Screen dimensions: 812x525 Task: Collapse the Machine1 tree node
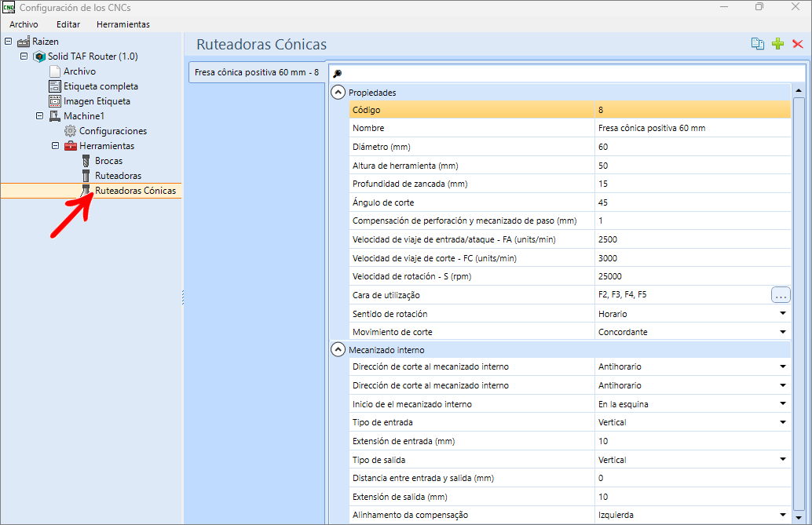click(x=39, y=116)
